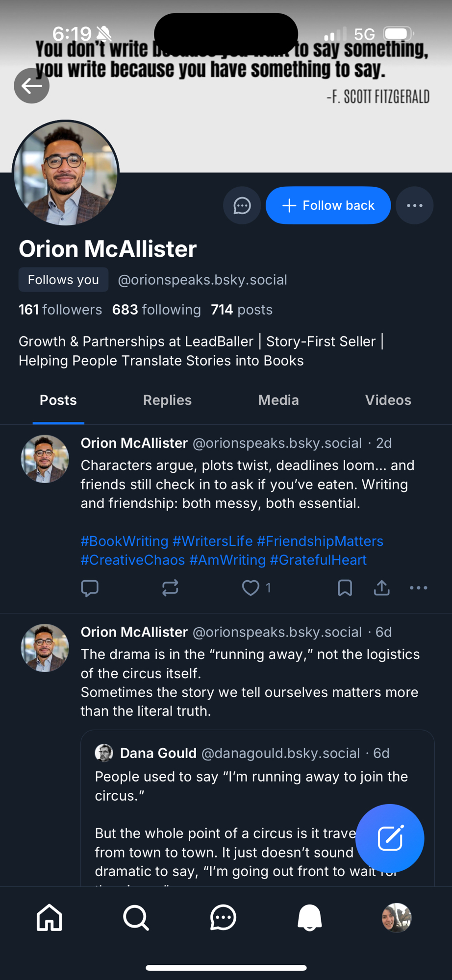Switch to the Replies tab

click(167, 400)
